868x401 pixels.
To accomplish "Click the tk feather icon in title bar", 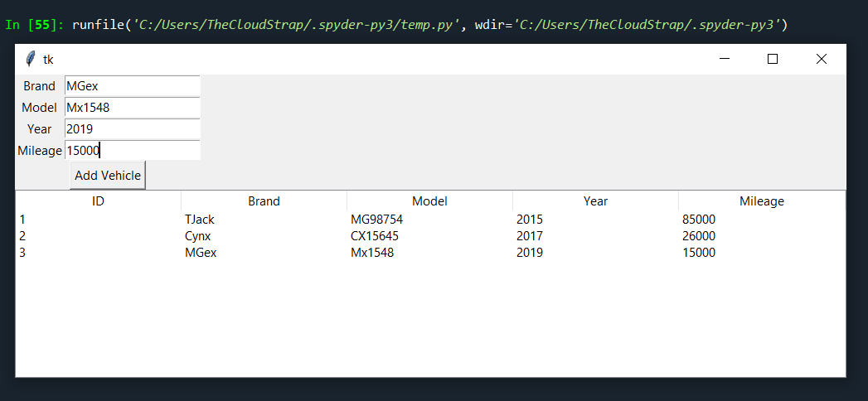I will [31, 59].
